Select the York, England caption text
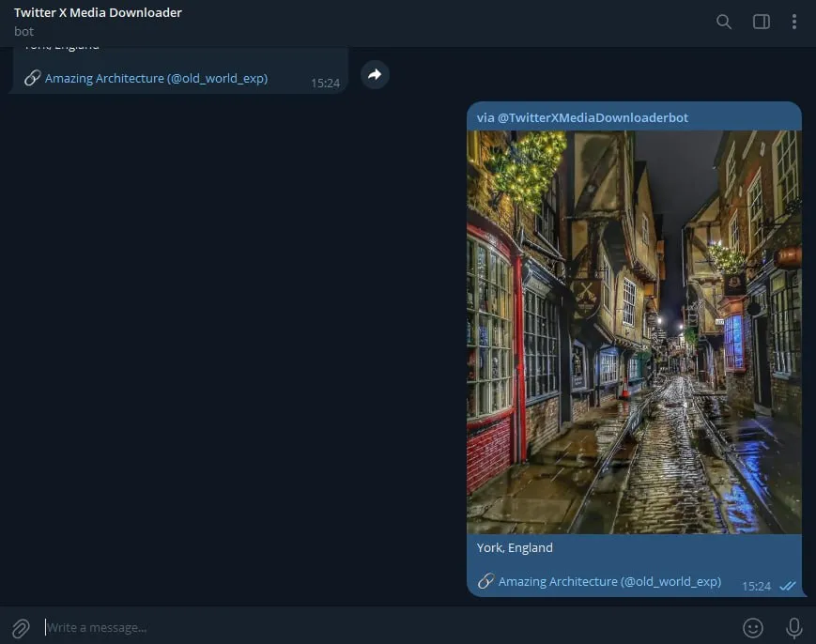Image resolution: width=816 pixels, height=644 pixels. [514, 547]
